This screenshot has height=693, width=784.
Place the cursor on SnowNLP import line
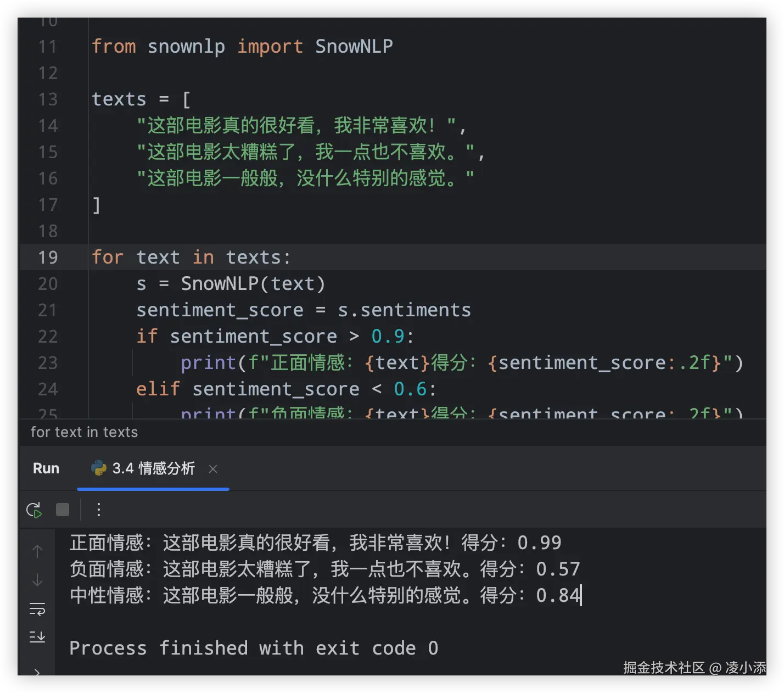242,46
